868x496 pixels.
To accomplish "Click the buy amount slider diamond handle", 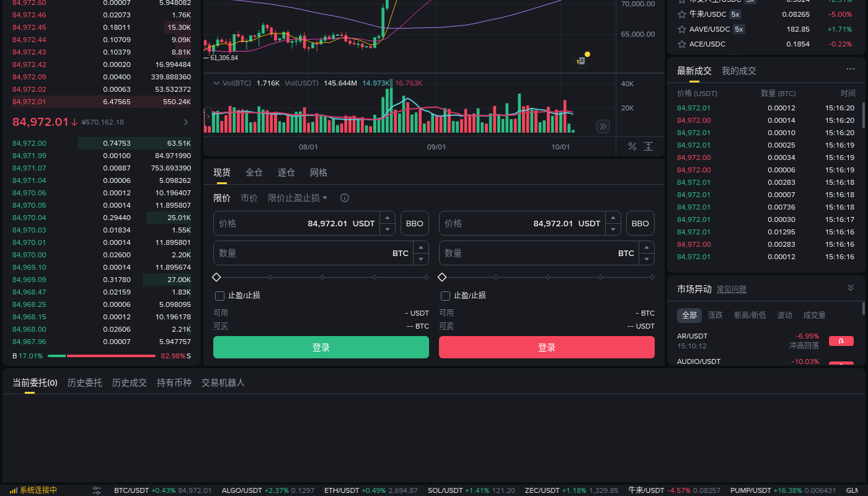I will [x=216, y=277].
